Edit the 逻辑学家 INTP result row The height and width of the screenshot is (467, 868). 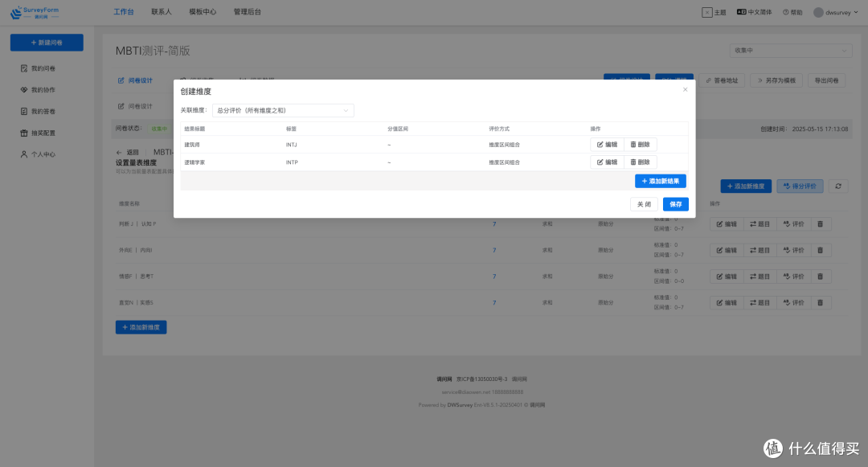(608, 162)
